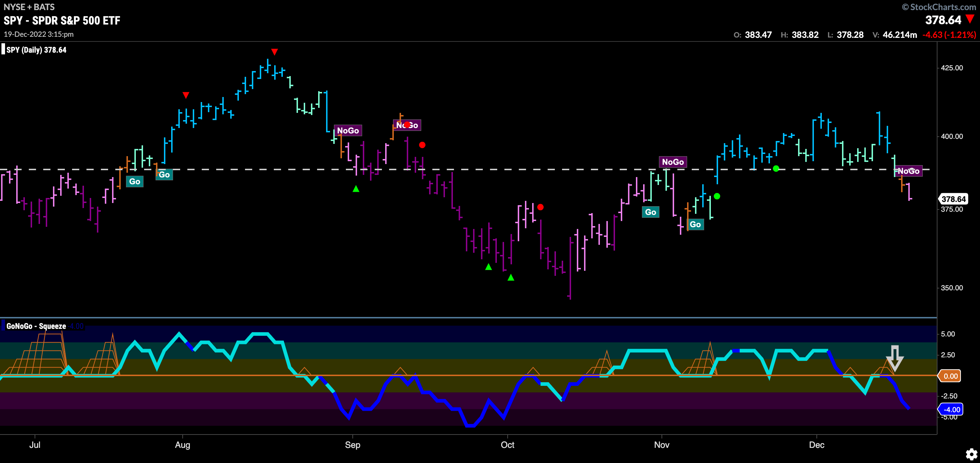Click the 5.00 oscillator axis label
Image resolution: width=980 pixels, height=463 pixels.
point(948,334)
